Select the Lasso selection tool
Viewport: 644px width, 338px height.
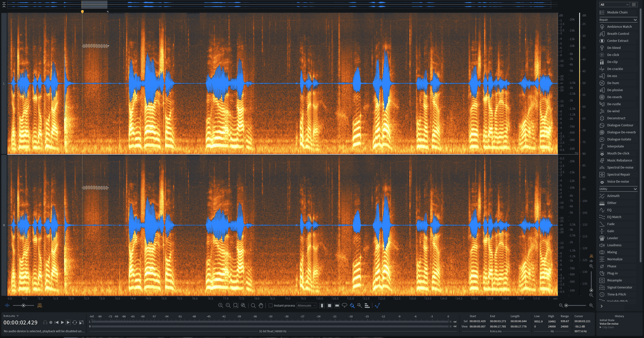click(345, 306)
